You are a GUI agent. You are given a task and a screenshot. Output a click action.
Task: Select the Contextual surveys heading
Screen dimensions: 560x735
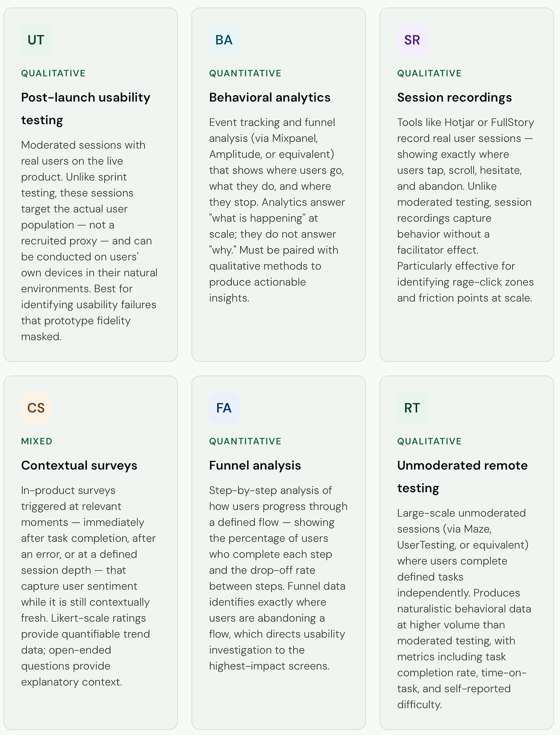pyautogui.click(x=79, y=465)
